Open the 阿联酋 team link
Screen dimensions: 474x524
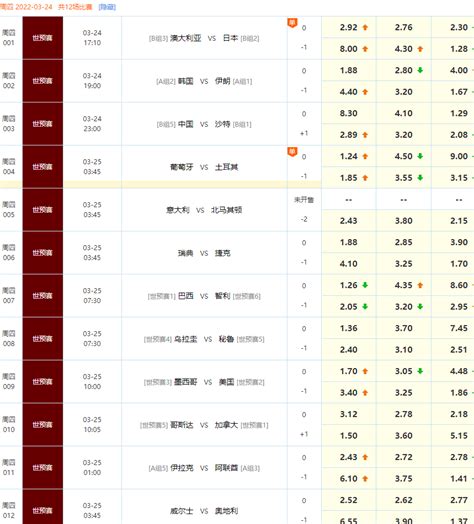coord(227,468)
